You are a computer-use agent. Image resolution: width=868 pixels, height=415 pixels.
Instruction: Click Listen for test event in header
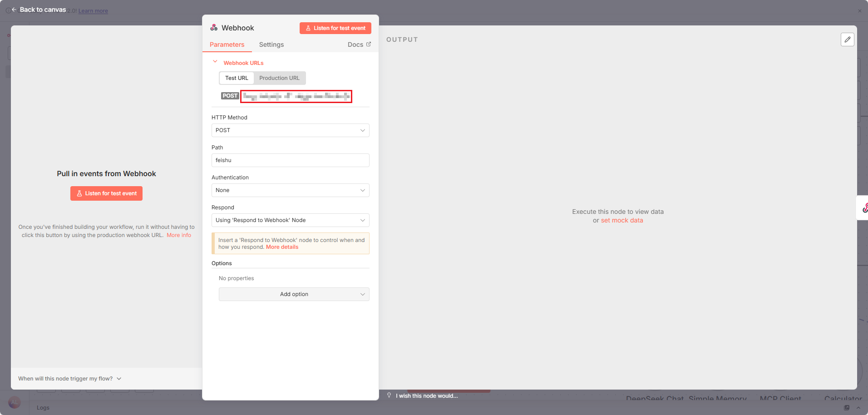335,28
